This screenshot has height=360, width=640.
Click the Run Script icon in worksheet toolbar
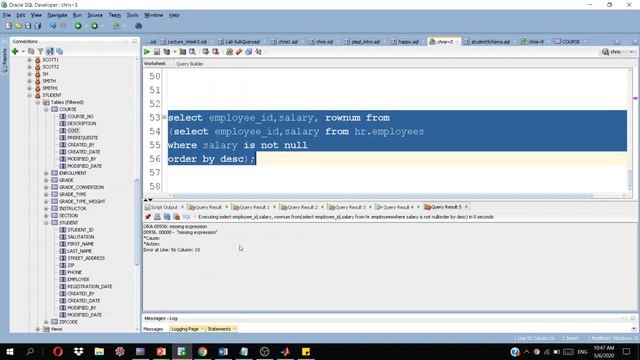[157, 52]
